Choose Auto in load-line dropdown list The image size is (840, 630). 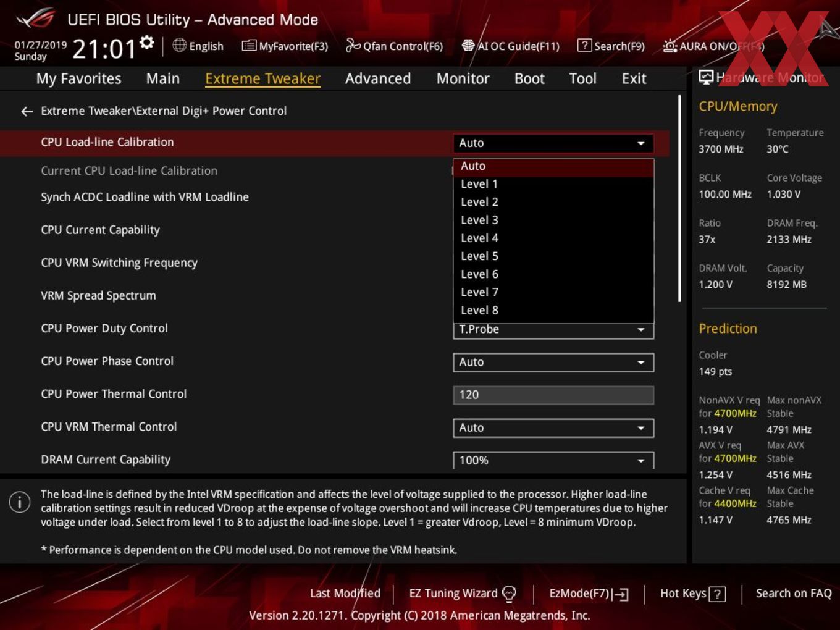click(x=553, y=166)
